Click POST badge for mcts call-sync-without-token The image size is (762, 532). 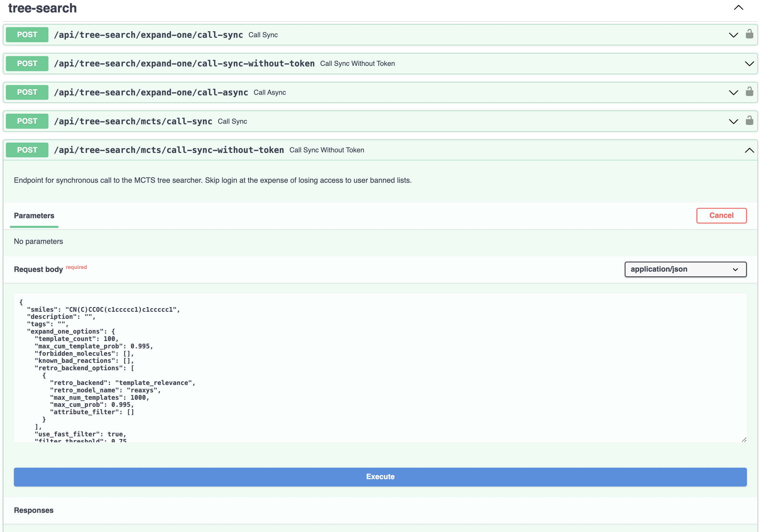tap(27, 150)
